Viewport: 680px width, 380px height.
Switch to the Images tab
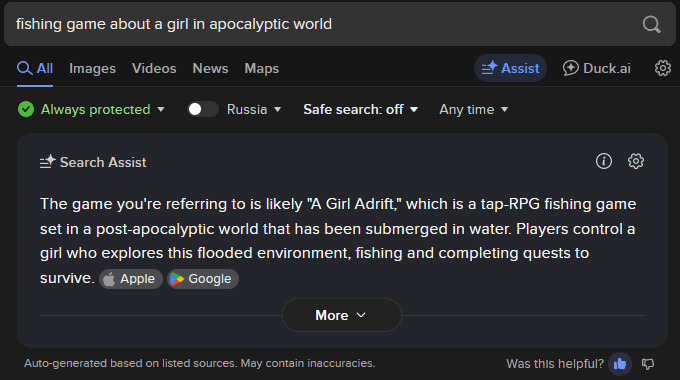(92, 69)
